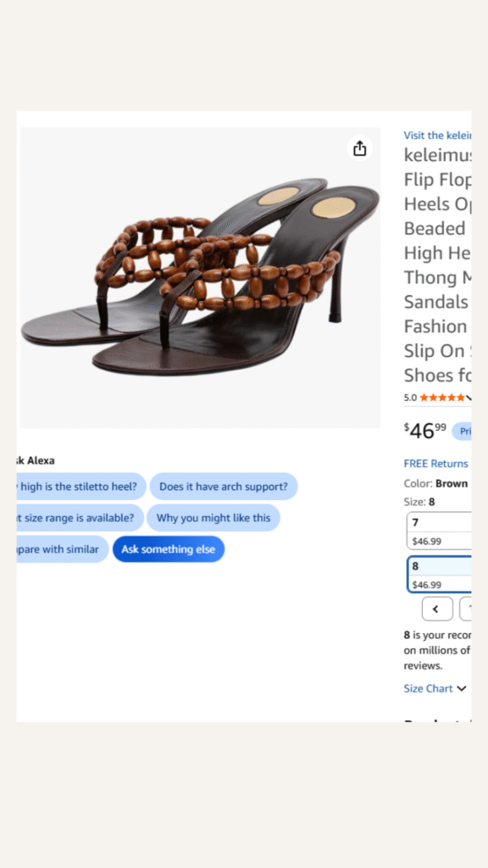
Task: Click the product title text
Action: [x=438, y=265]
